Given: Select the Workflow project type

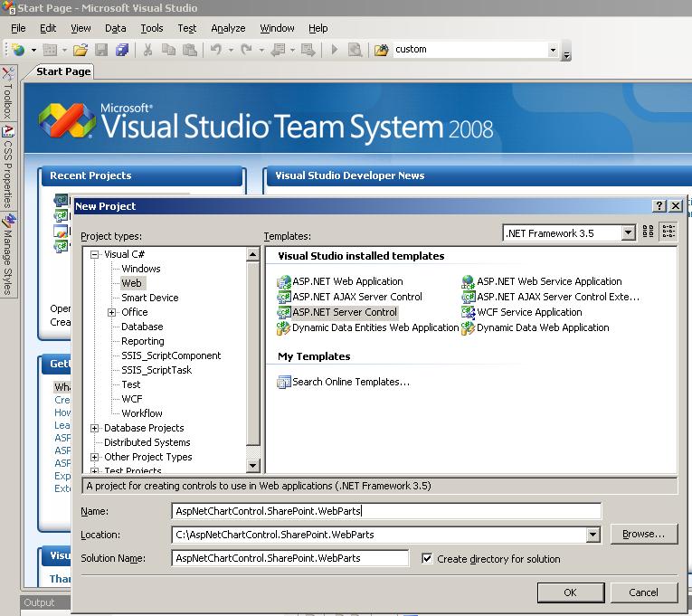Looking at the screenshot, I should 142,413.
